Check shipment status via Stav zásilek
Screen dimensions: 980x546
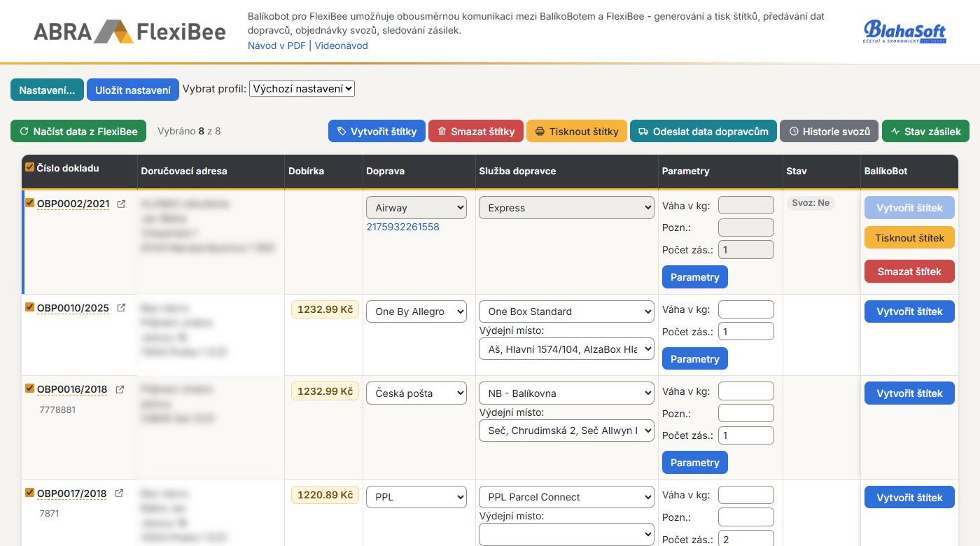(925, 131)
